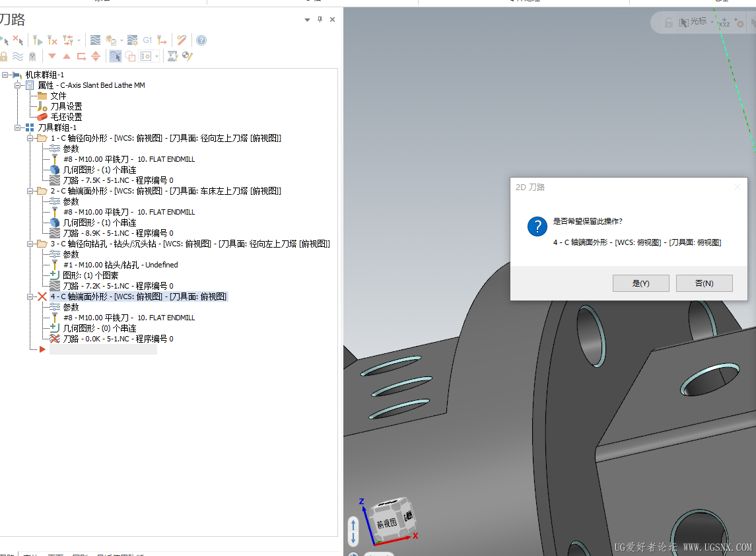Screen dimensions: 756x556
Task: Regenerate all selected operations
Action: pos(38,40)
